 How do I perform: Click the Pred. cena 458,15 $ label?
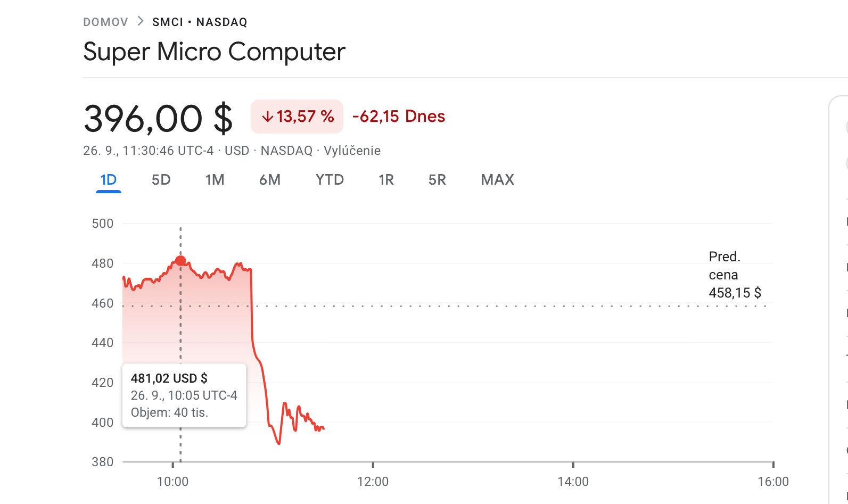point(735,275)
